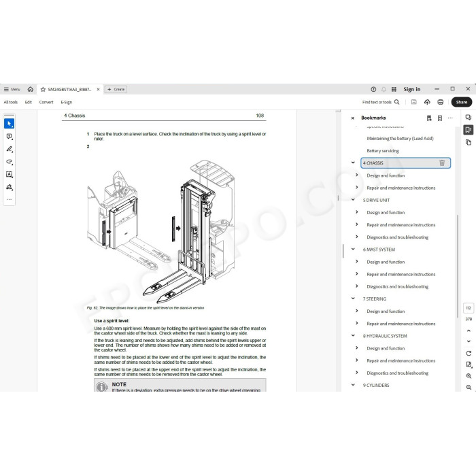This screenshot has height=476, width=476.
Task: Collapse the 9 CYLINDERS bookmark
Action: point(353,385)
